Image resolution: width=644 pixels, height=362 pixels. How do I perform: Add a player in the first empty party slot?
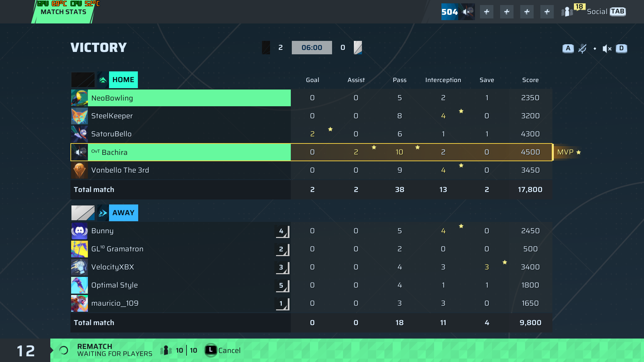487,12
